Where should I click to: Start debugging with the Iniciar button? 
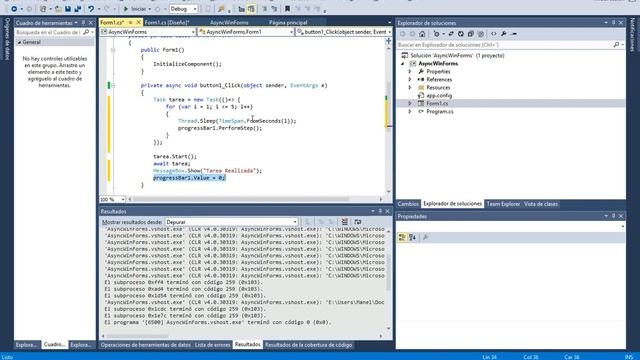pos(135,9)
